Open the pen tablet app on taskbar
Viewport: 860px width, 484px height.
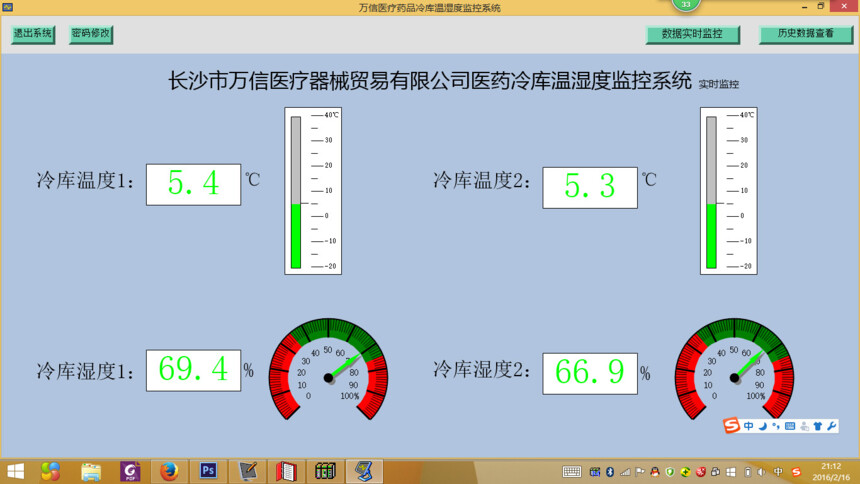pyautogui.click(x=247, y=471)
